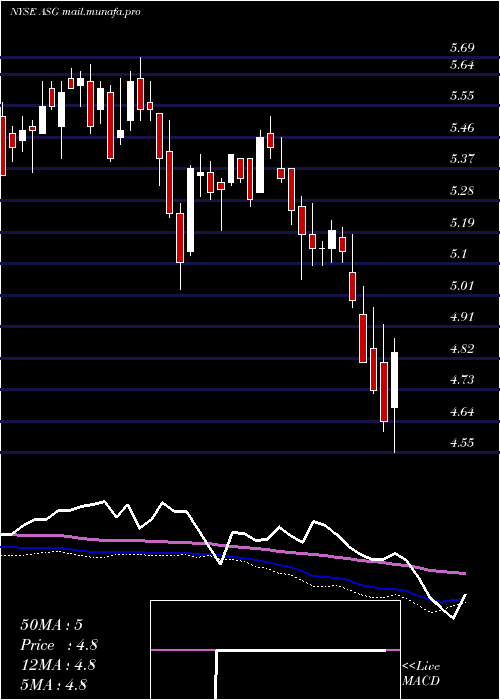Click the 5.01 price axis label
Image resolution: width=500 pixels, height=700 pixels.
coord(462,285)
